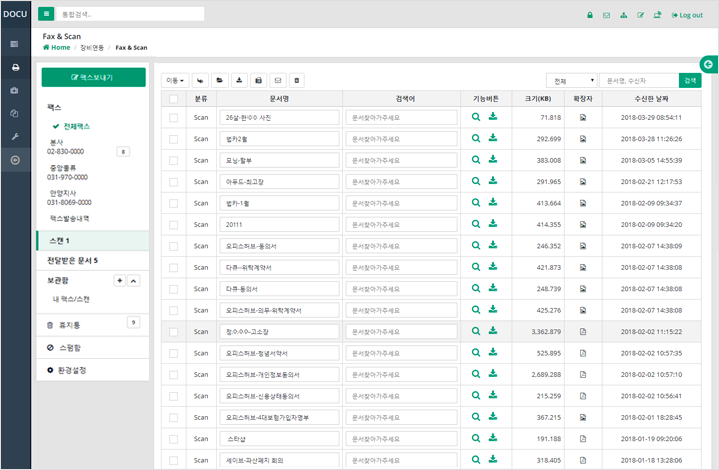Click the lock icon in top bar

tap(590, 15)
